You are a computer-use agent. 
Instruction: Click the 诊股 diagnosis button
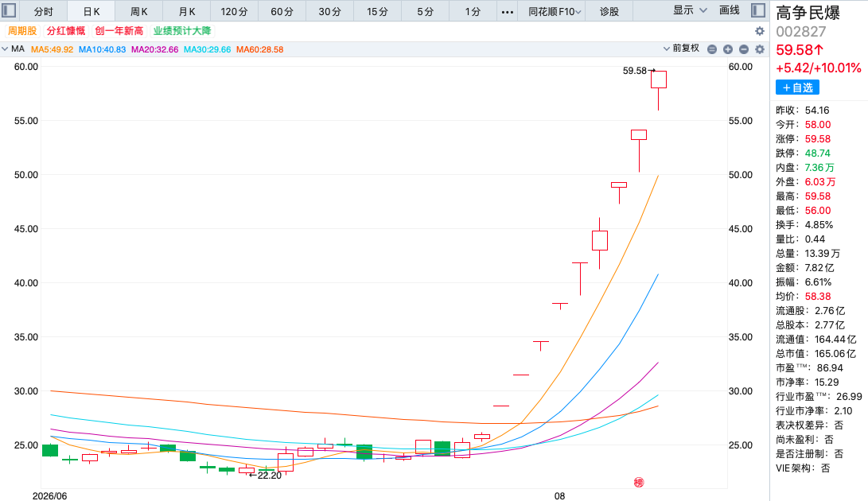[x=609, y=12]
